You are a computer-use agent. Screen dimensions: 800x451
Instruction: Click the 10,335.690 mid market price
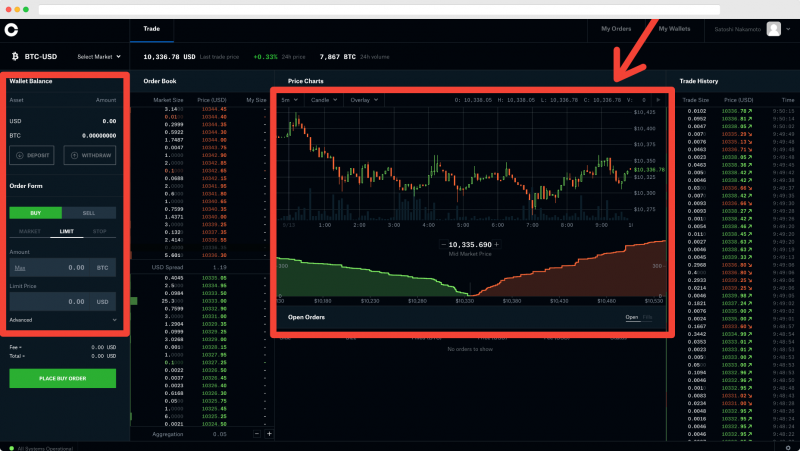pyautogui.click(x=470, y=244)
